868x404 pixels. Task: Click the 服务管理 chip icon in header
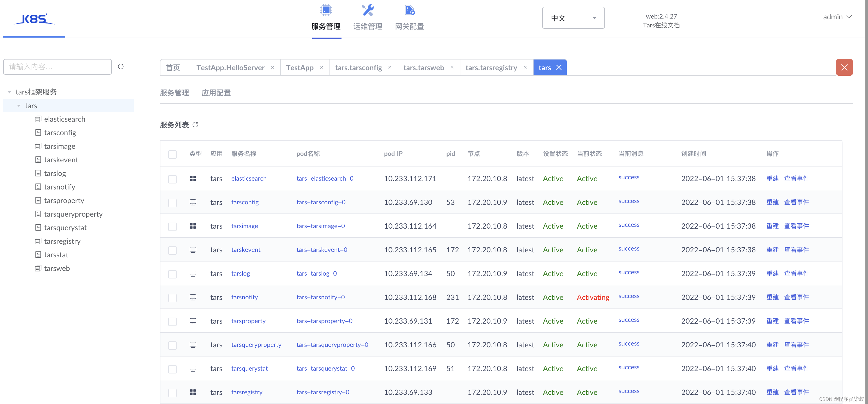click(326, 10)
